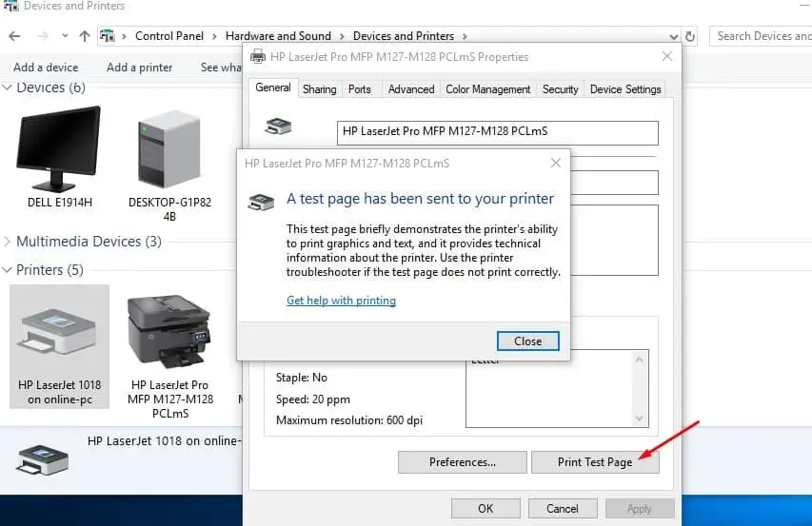The width and height of the screenshot is (812, 526).
Task: Open printer Preferences
Action: pyautogui.click(x=463, y=462)
